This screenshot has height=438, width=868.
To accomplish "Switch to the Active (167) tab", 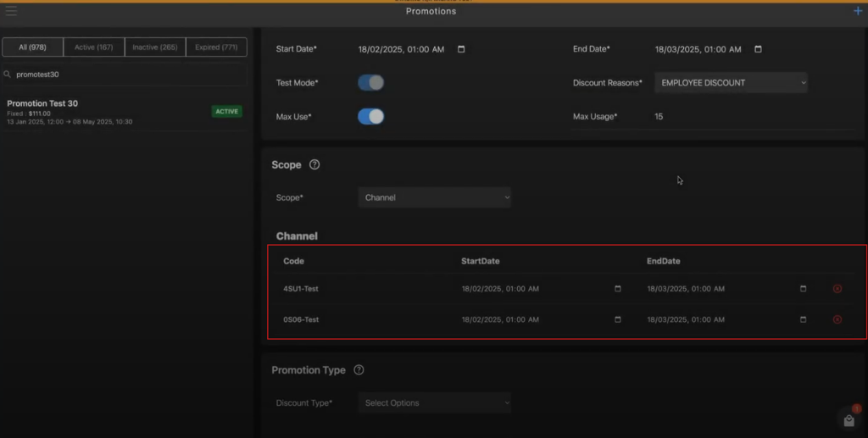I will pyautogui.click(x=94, y=47).
